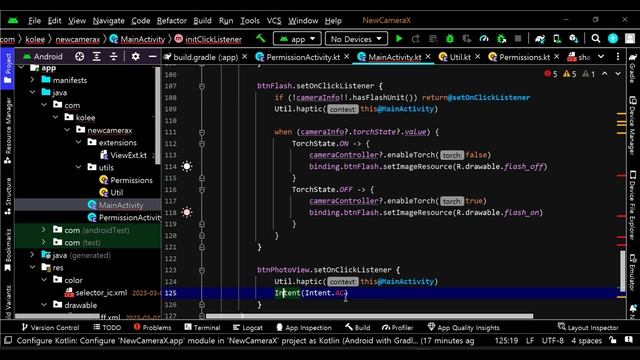
Task: Switch to Util.kt editor tab
Action: point(460,57)
